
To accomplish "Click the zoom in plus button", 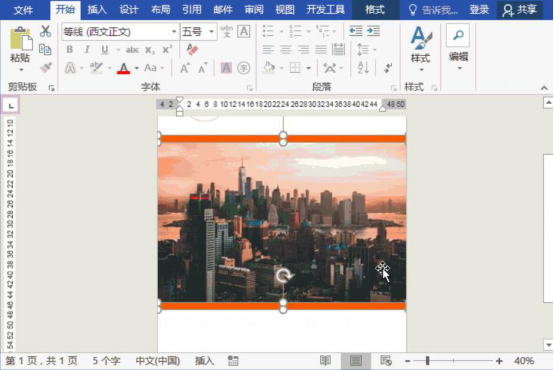I will click(x=499, y=361).
